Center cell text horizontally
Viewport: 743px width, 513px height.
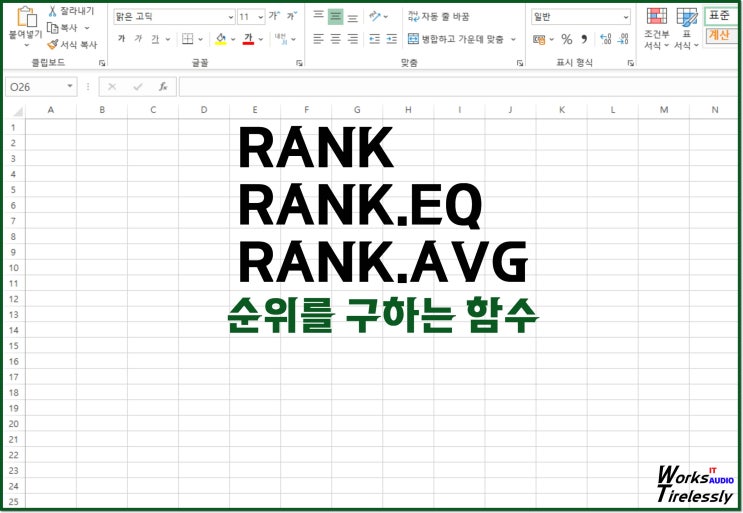click(x=335, y=39)
